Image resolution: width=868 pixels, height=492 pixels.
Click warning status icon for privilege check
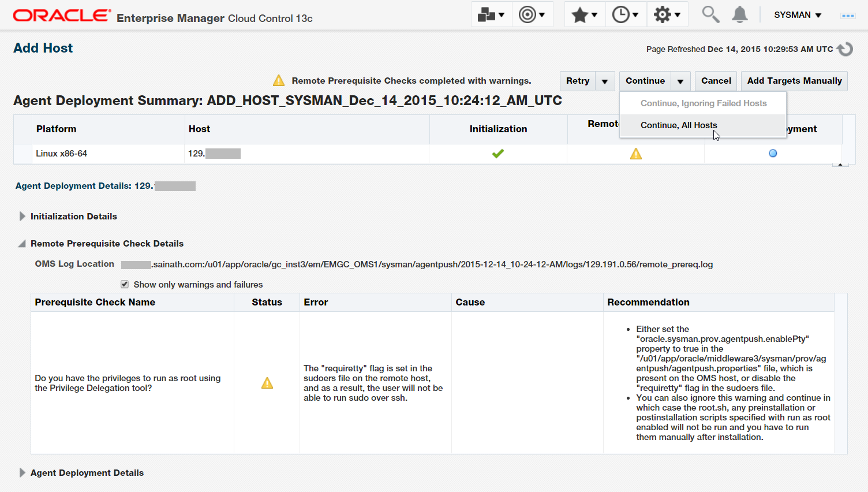(x=267, y=383)
